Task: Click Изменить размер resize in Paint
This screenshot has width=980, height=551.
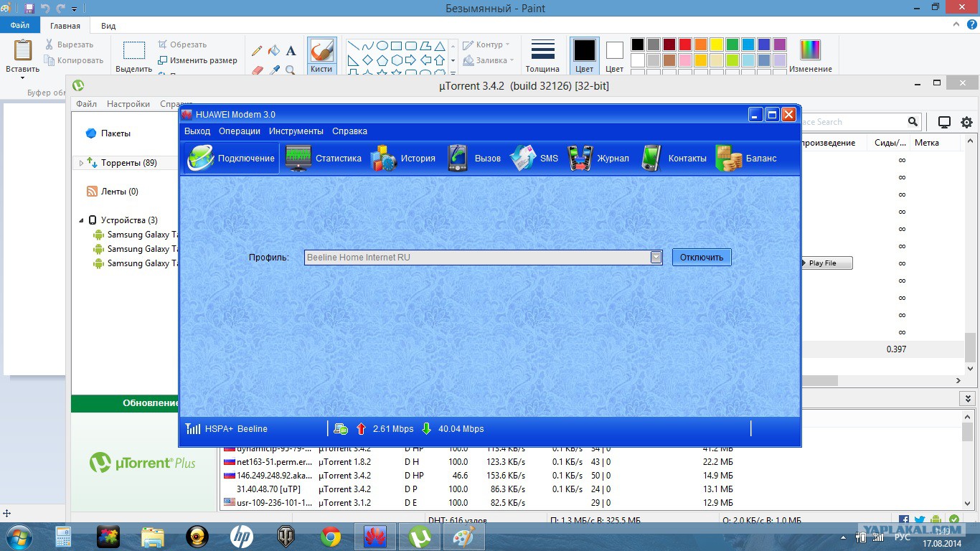Action: [x=197, y=60]
